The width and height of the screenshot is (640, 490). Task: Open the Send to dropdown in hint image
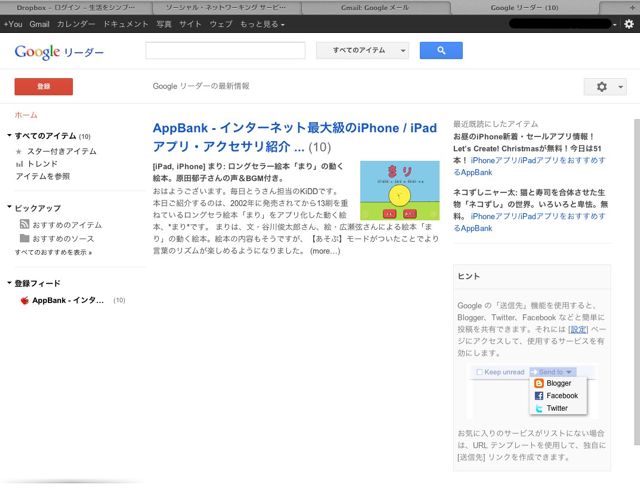point(553,372)
